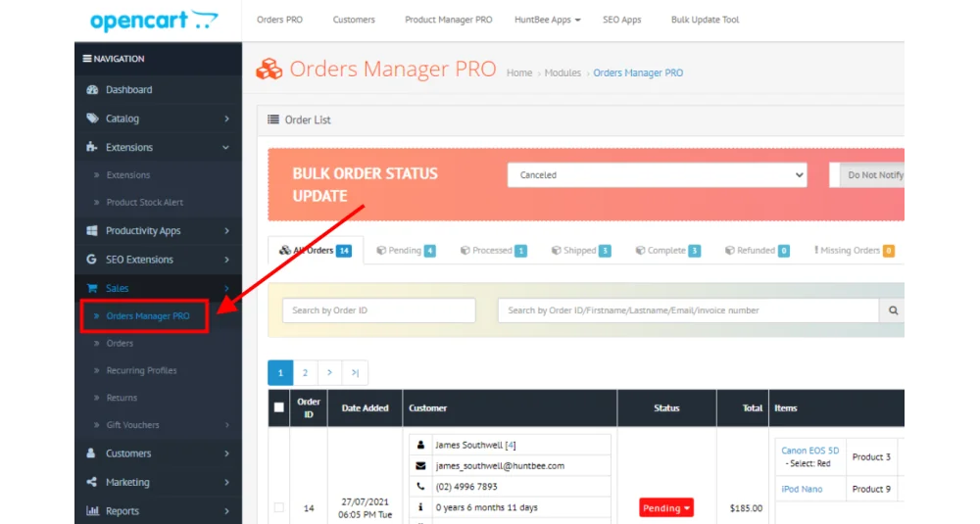The height and width of the screenshot is (524, 980).
Task: Focus the Firstname/Lastname/Email search field
Action: click(x=688, y=310)
